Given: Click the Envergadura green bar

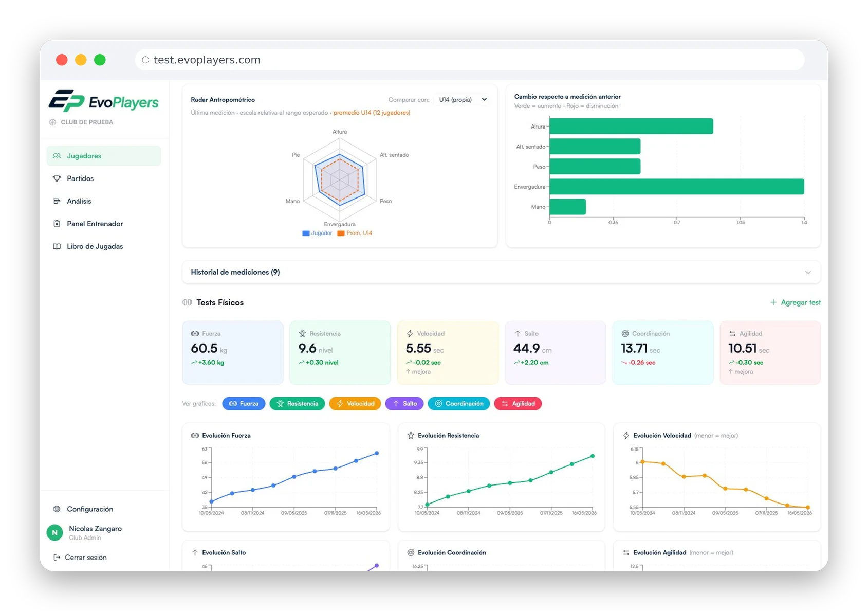Looking at the screenshot, I should (676, 187).
